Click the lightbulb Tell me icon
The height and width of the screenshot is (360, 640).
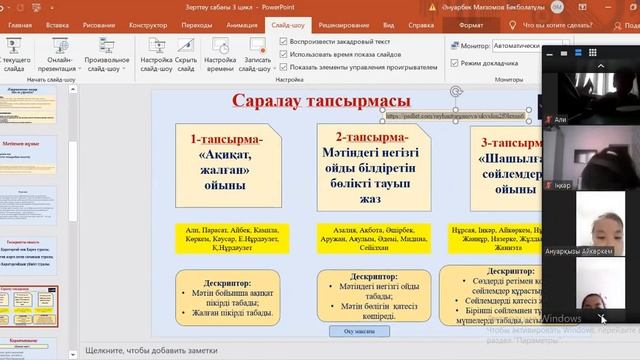click(x=513, y=25)
